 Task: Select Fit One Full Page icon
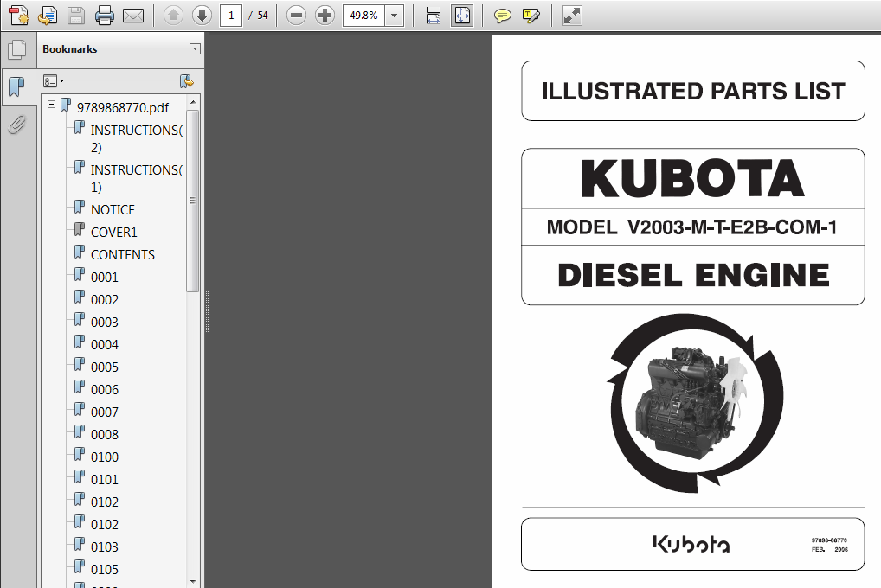pos(462,16)
